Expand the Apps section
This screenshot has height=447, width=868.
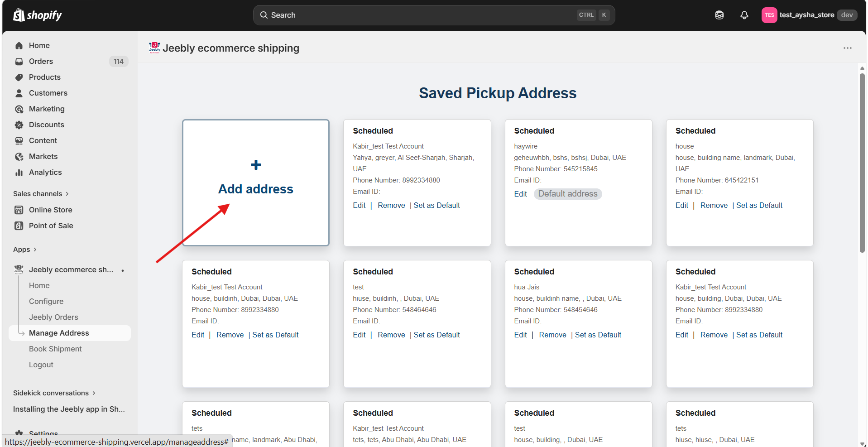[25, 249]
